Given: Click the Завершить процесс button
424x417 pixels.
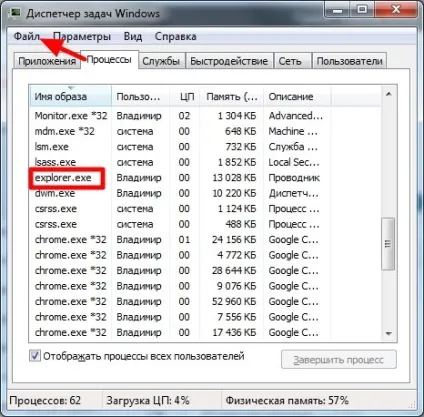Looking at the screenshot, I should point(339,360).
